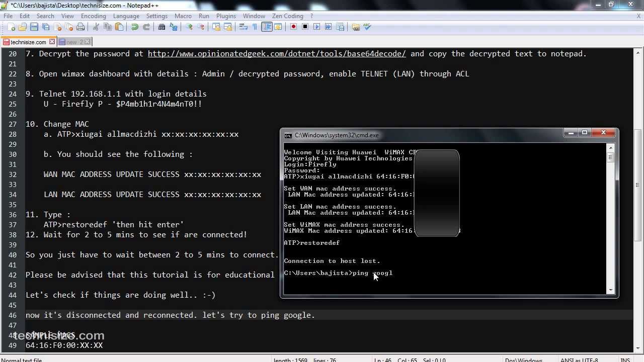Click the Zoom Out toolbar icon

pos(201,27)
